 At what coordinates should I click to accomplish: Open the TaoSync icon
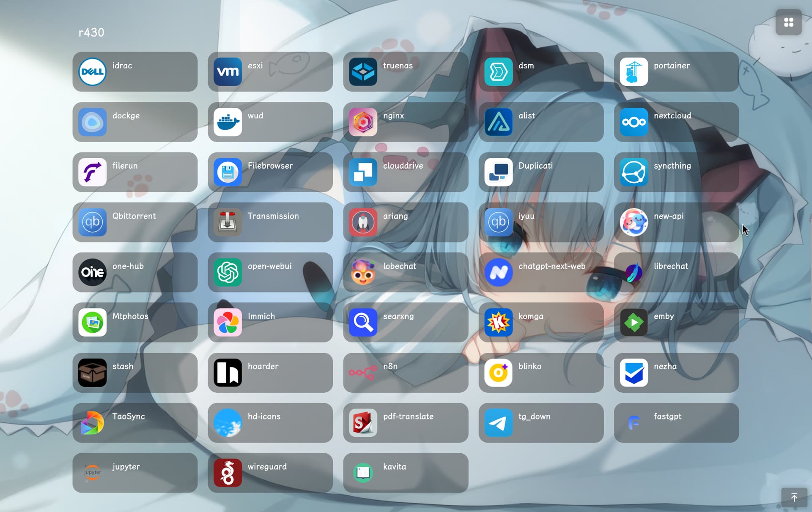click(x=92, y=423)
